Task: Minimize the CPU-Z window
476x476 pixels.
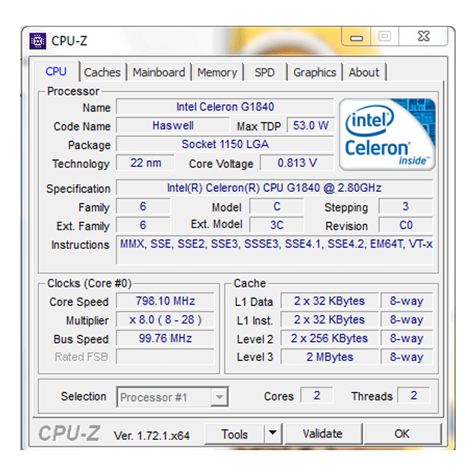Action: point(356,37)
